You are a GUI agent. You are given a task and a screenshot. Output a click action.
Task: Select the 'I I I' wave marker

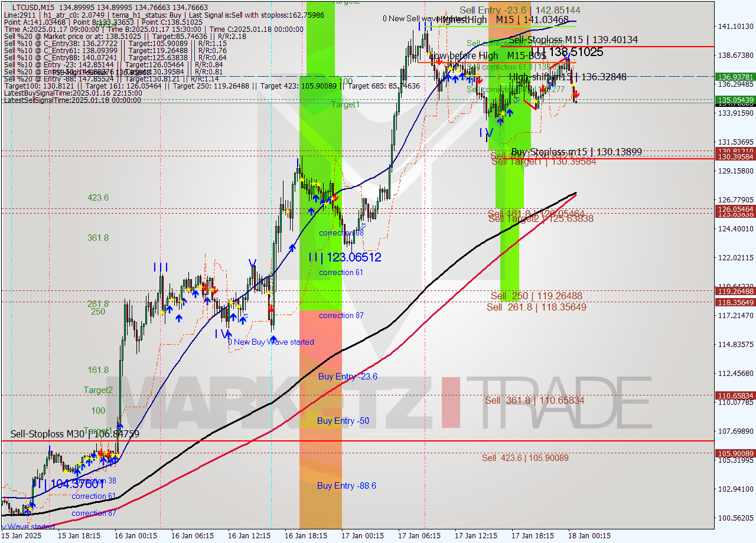[x=161, y=267]
